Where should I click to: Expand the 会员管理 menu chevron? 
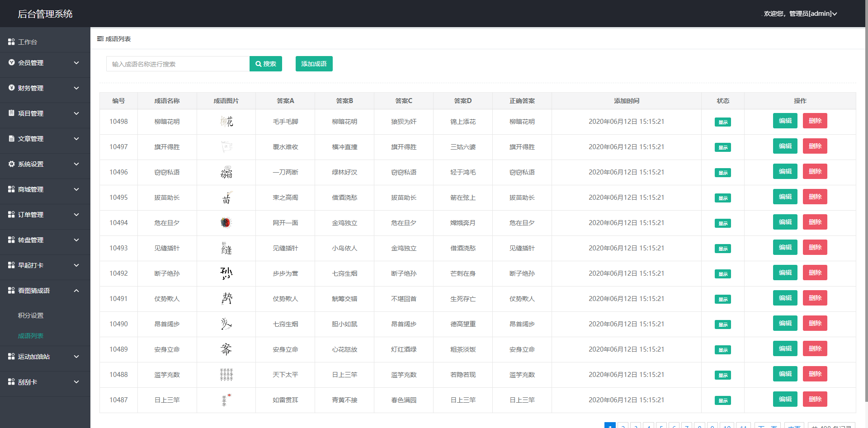click(x=76, y=63)
